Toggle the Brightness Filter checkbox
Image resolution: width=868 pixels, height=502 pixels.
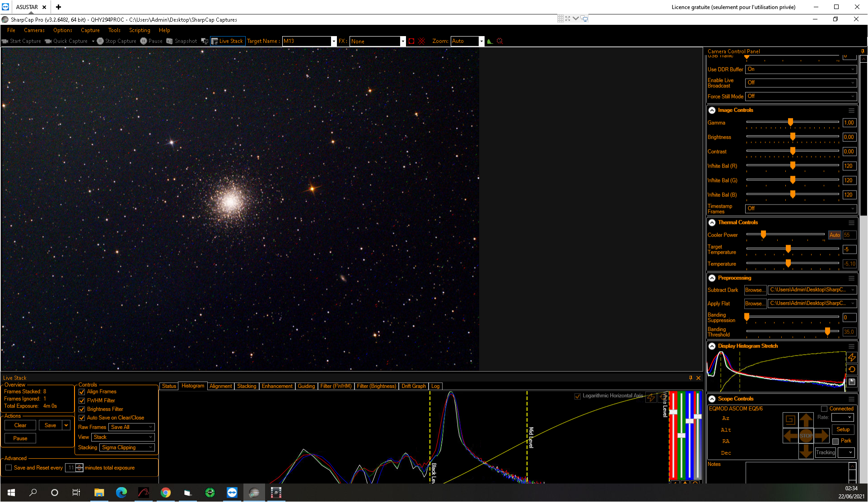(82, 409)
